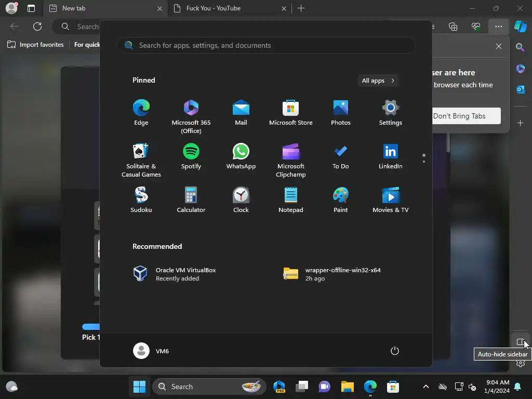532x399 pixels.
Task: Open Edge profile avatar
Action: [x=11, y=8]
